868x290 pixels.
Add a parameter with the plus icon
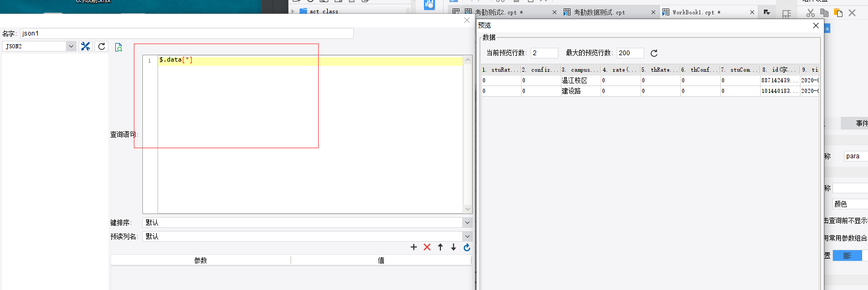(x=414, y=247)
